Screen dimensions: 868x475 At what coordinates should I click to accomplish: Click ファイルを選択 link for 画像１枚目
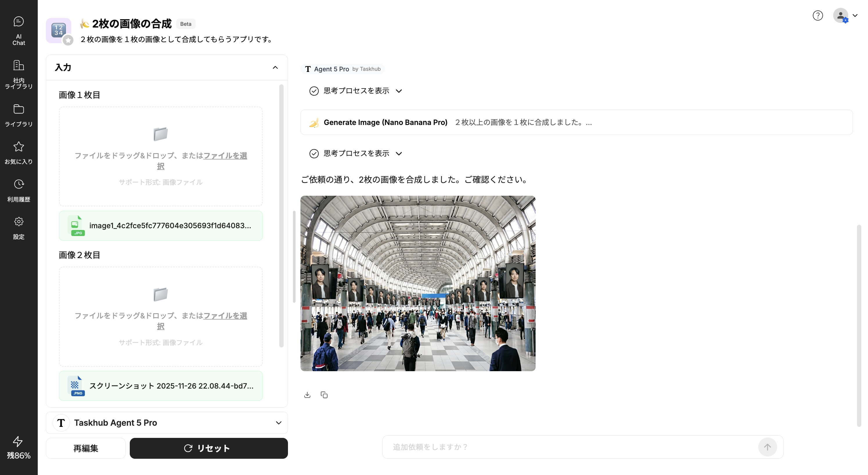pos(225,155)
